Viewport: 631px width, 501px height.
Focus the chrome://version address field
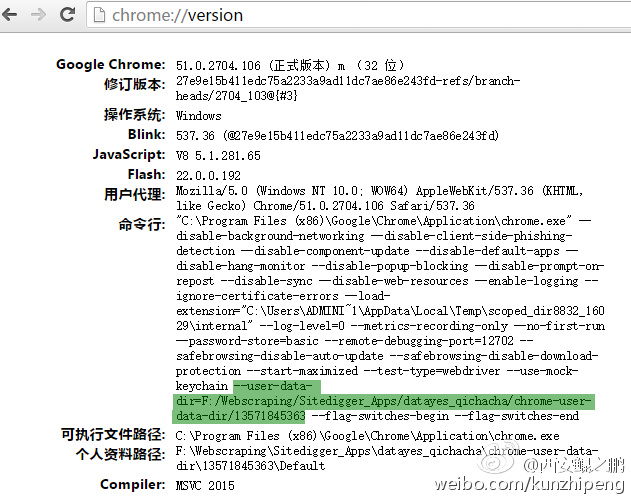(358, 15)
